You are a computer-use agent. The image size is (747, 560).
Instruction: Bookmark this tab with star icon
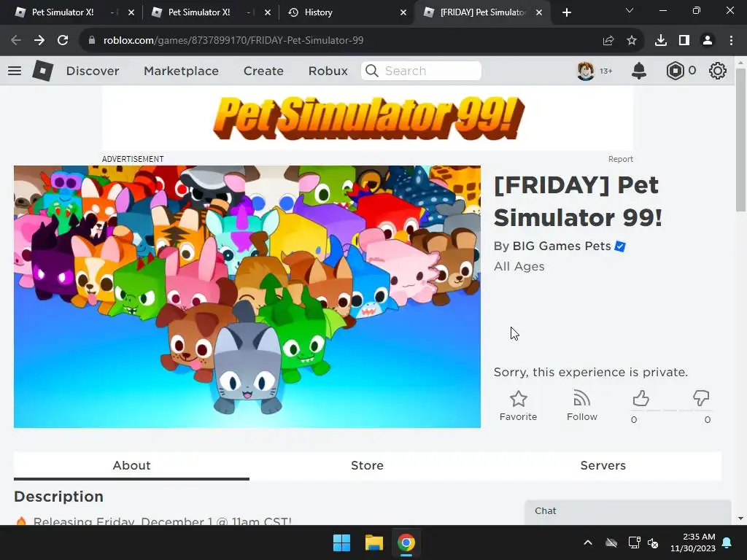[x=632, y=41]
